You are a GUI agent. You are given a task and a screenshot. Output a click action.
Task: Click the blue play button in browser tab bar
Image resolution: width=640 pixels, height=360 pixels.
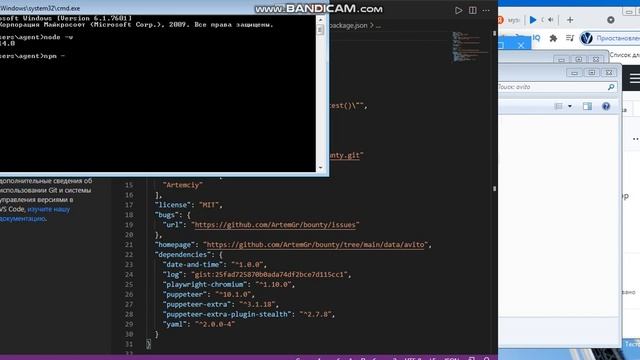tap(533, 20)
